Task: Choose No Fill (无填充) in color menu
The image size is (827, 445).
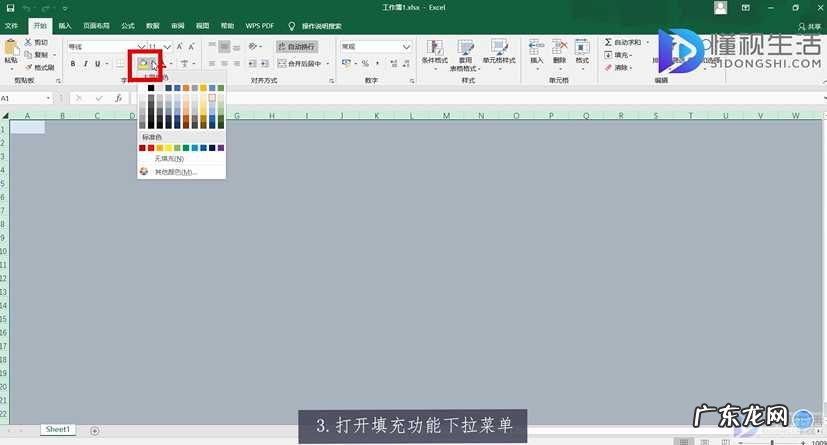Action: 181,159
